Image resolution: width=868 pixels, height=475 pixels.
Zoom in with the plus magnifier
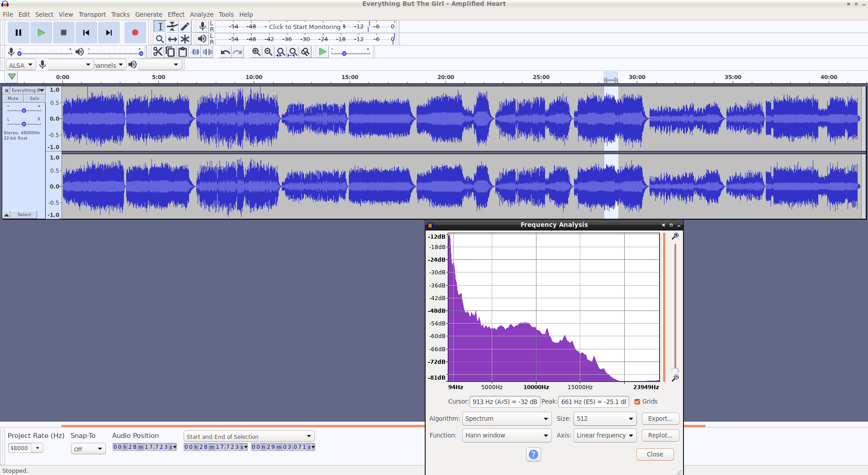coord(256,52)
